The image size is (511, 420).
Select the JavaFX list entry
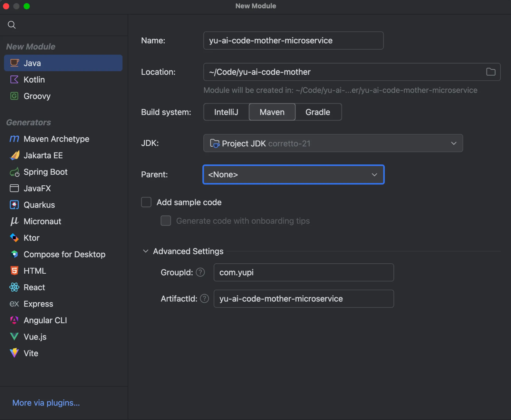click(x=63, y=188)
